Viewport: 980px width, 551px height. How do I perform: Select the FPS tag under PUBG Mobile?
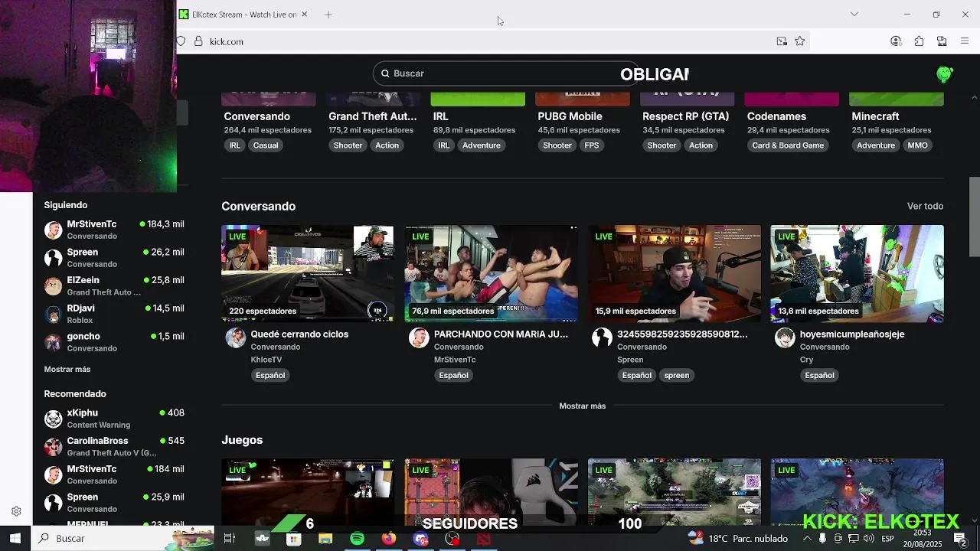pos(592,145)
